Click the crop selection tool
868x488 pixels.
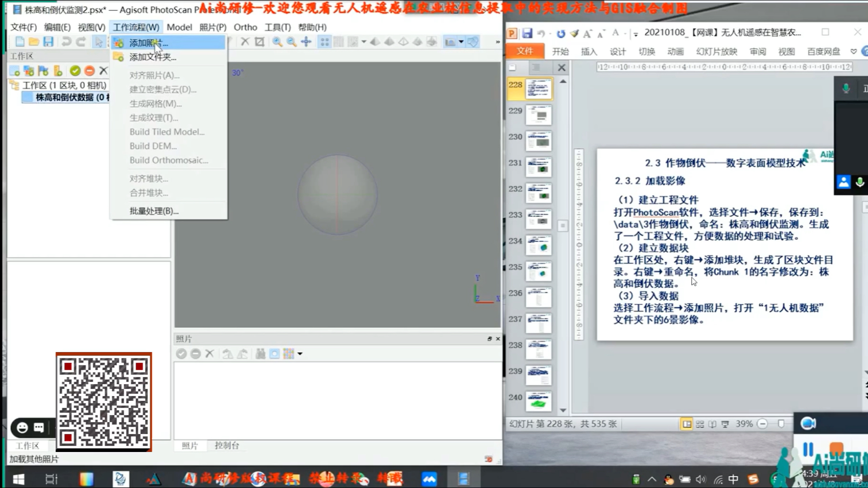(x=259, y=42)
